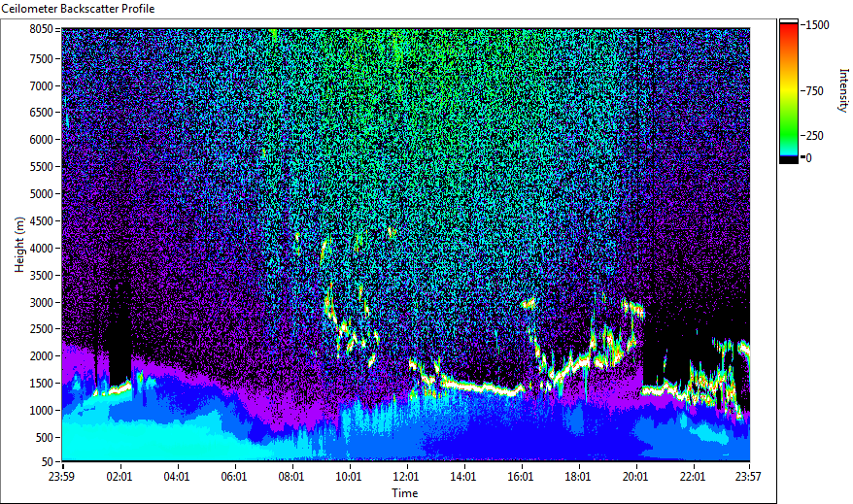Viewport: 853px width, 504px height.
Task: Click the 16:01 time tick label
Action: point(521,477)
